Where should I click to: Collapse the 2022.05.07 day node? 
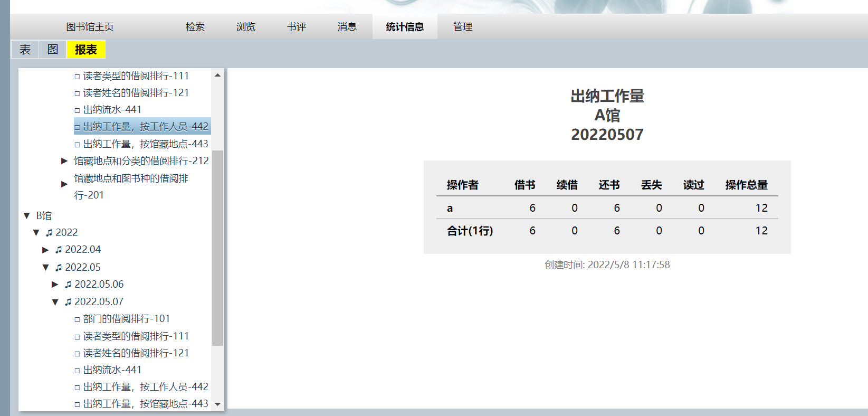(55, 302)
